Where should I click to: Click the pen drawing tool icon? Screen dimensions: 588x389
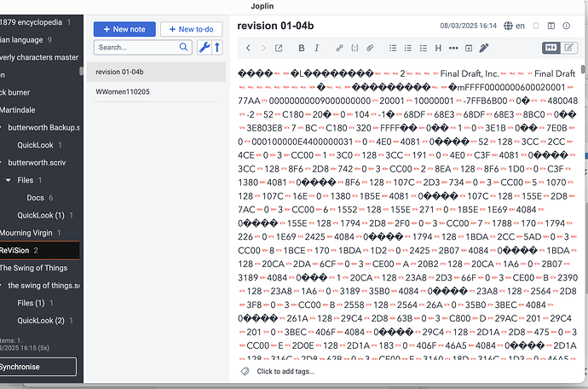(484, 48)
